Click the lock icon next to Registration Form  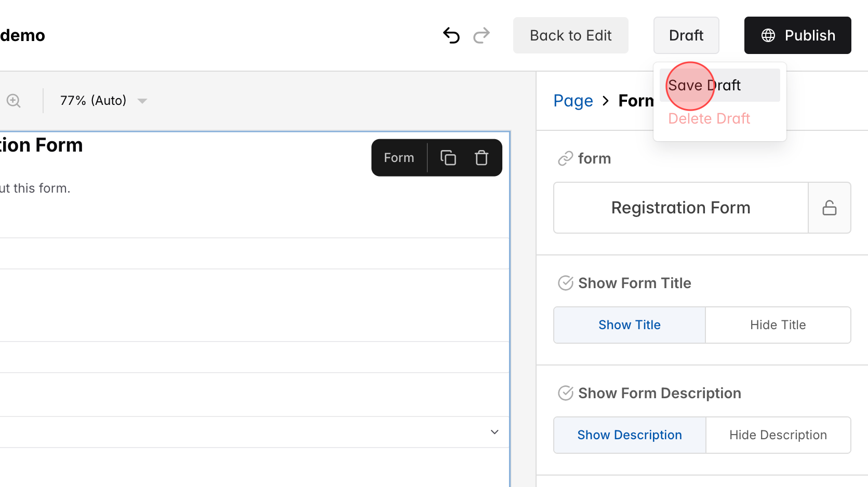pyautogui.click(x=830, y=207)
